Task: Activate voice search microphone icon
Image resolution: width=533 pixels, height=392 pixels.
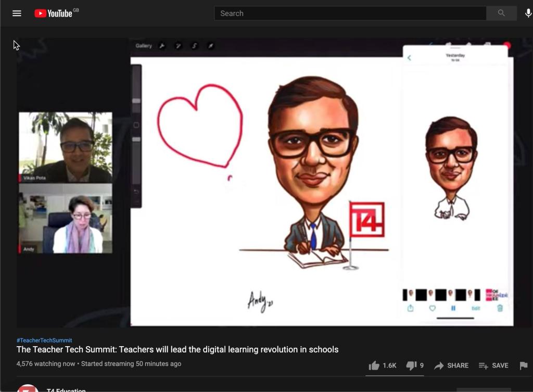Action: (x=528, y=14)
